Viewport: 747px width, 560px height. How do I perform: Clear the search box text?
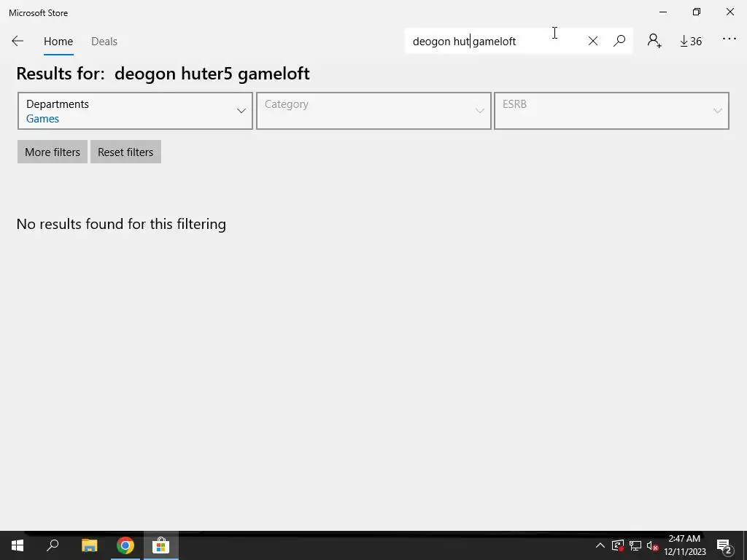[592, 41]
